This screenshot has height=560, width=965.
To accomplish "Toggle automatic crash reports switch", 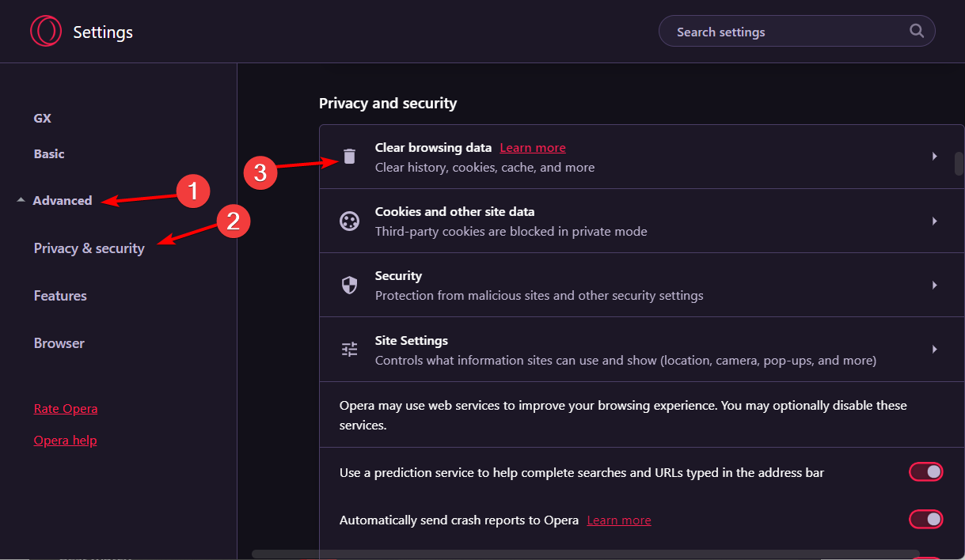I will [926, 520].
